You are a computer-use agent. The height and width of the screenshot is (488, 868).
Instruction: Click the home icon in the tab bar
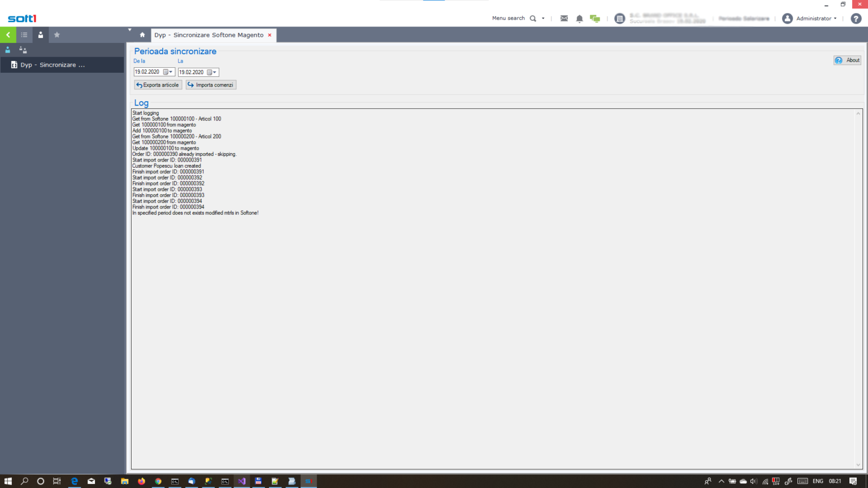[x=142, y=35]
